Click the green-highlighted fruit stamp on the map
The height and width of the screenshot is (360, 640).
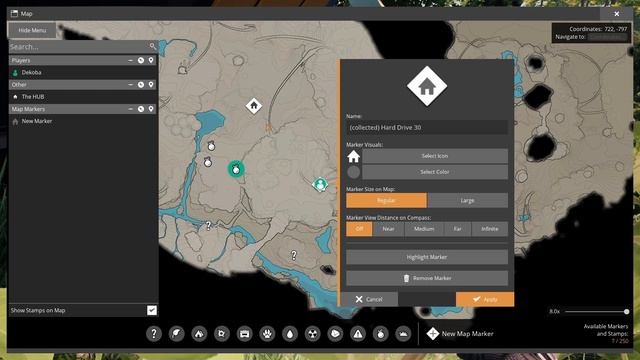point(236,169)
